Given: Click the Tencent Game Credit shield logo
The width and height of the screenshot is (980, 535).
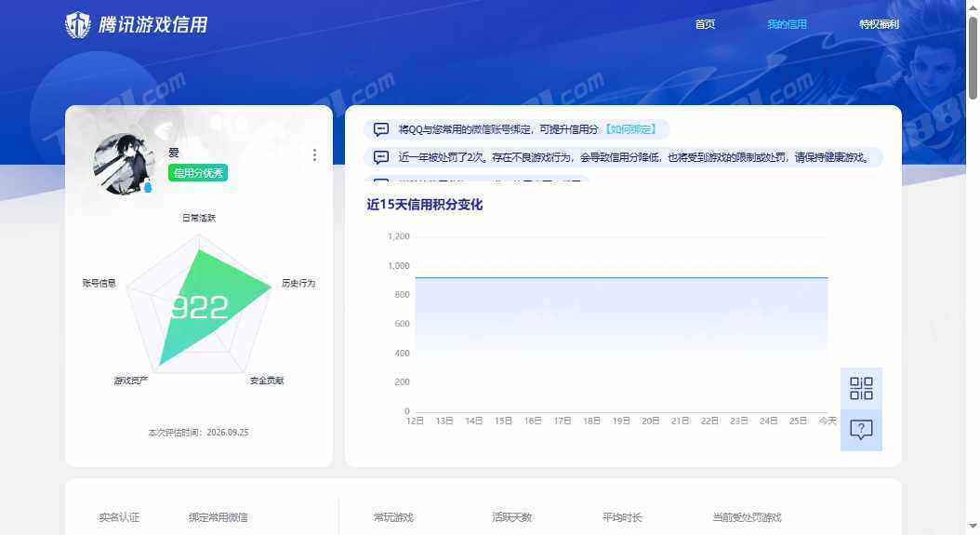Looking at the screenshot, I should coord(78,25).
